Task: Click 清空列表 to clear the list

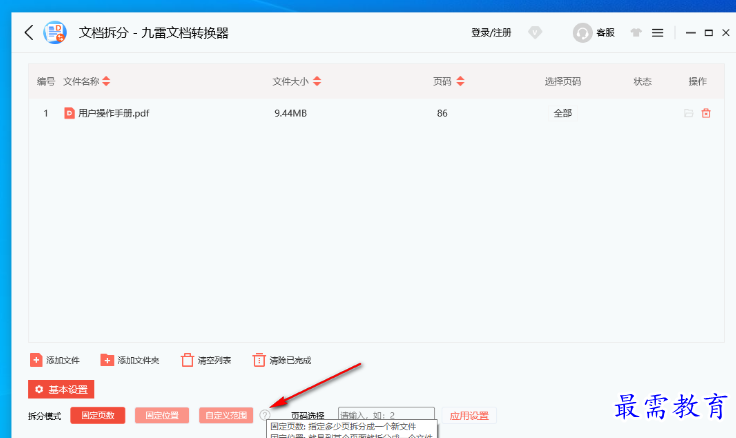Action: coord(206,360)
